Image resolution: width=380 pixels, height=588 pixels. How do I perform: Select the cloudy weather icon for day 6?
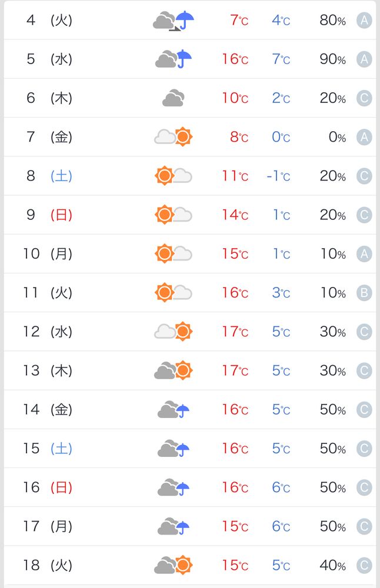click(174, 98)
